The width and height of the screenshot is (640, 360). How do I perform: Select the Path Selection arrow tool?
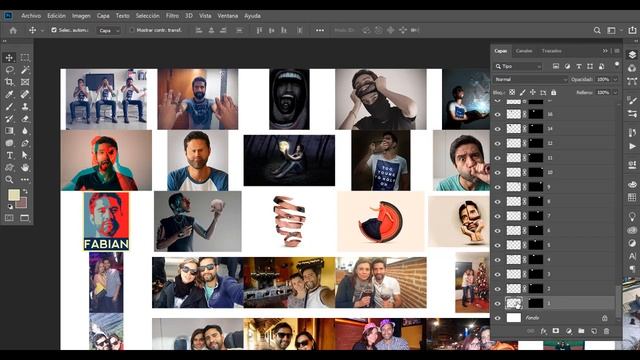pos(25,156)
